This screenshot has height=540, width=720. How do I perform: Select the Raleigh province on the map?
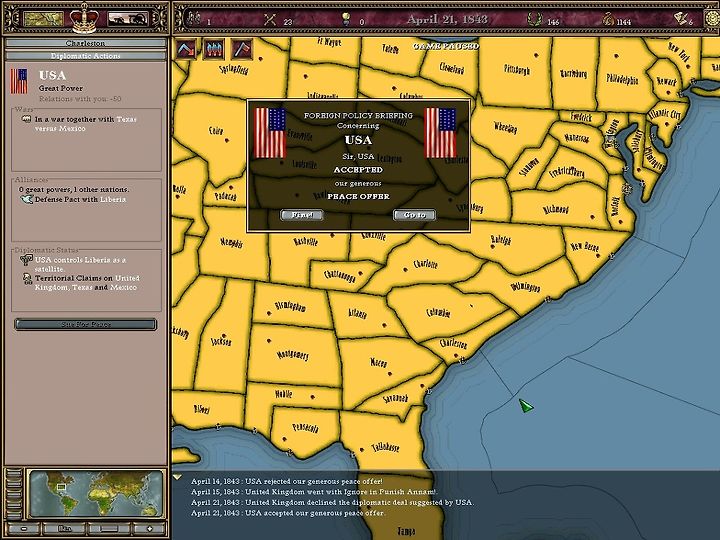[501, 240]
